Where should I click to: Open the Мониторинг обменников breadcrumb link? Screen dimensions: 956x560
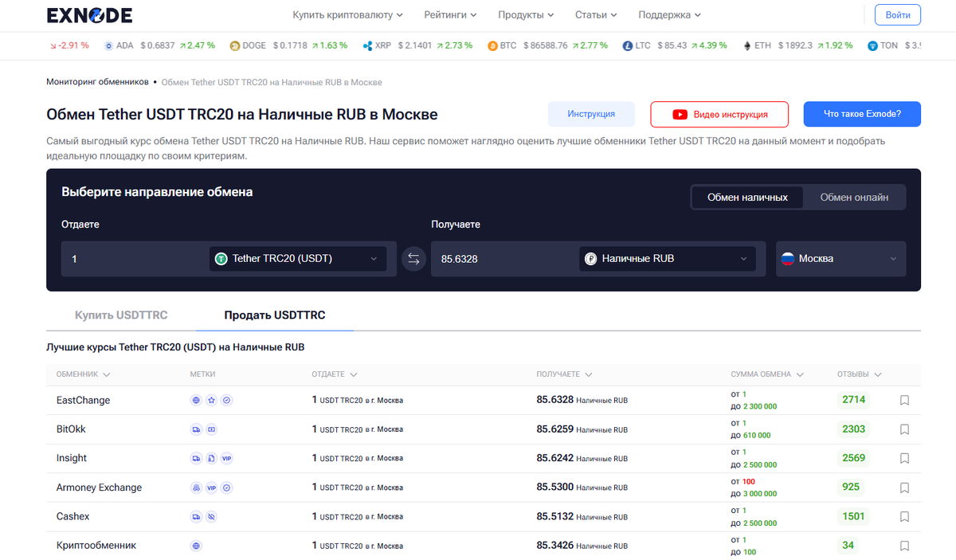96,81
